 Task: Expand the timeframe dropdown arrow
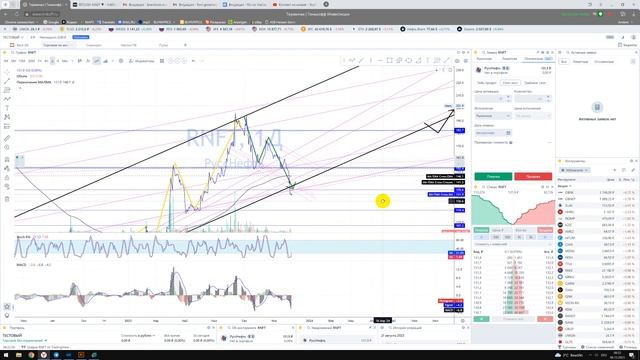pos(72,61)
